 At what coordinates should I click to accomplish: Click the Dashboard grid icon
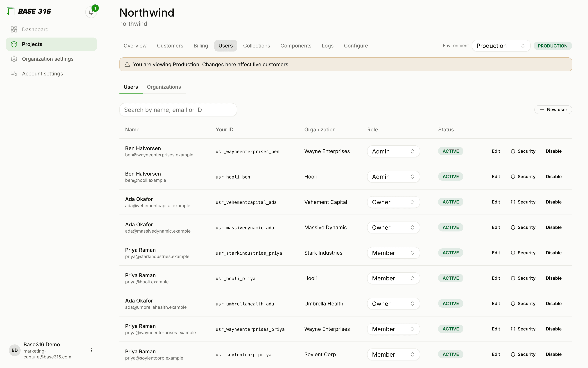click(14, 29)
